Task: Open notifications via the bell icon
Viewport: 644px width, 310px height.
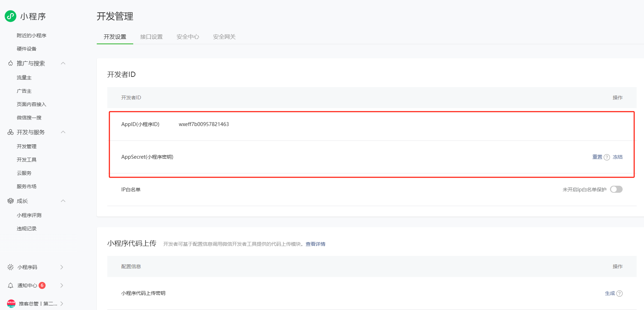Action: pos(11,285)
